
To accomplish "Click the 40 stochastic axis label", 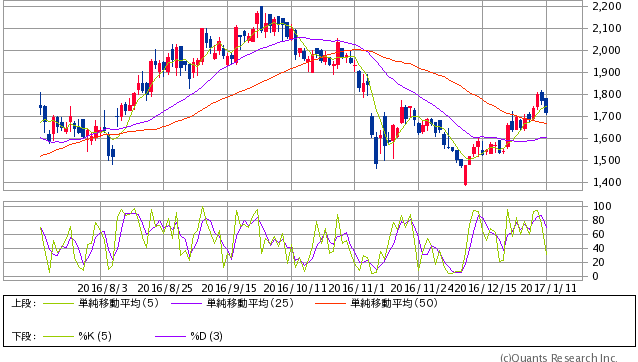I will [x=599, y=249].
